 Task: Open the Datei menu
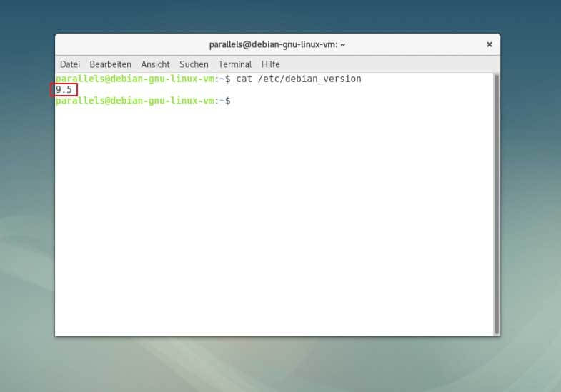[70, 64]
